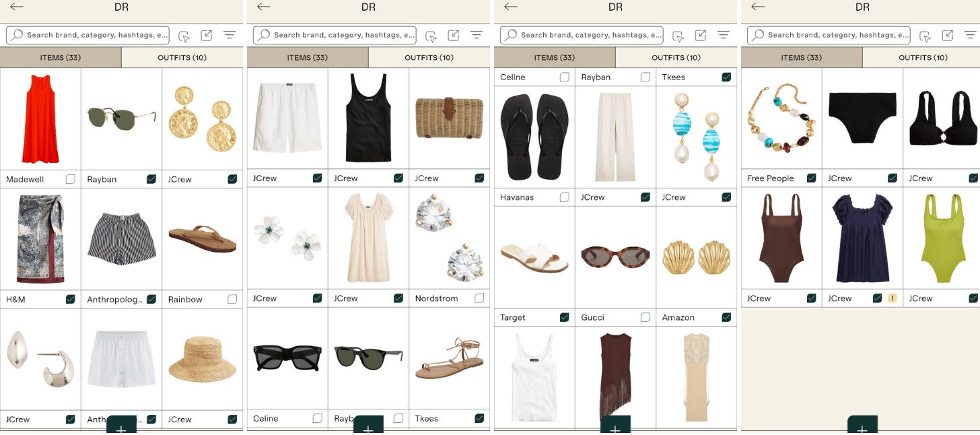The height and width of the screenshot is (435, 980).
Task: Tap the export share icon in the second screen
Action: point(454,35)
